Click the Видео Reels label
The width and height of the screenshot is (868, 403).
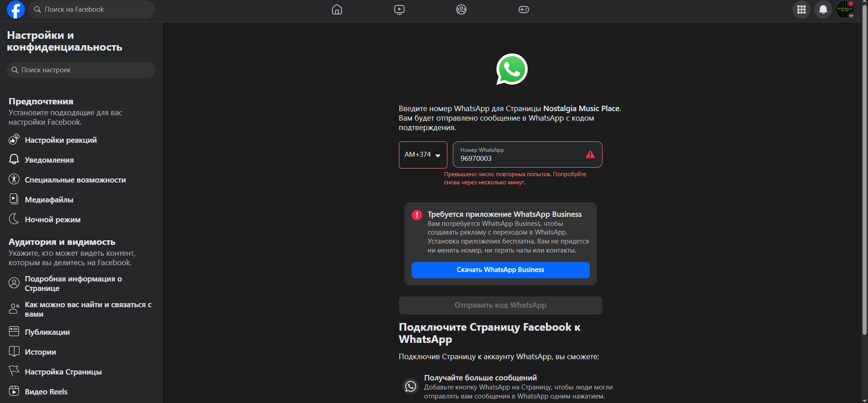coord(46,392)
